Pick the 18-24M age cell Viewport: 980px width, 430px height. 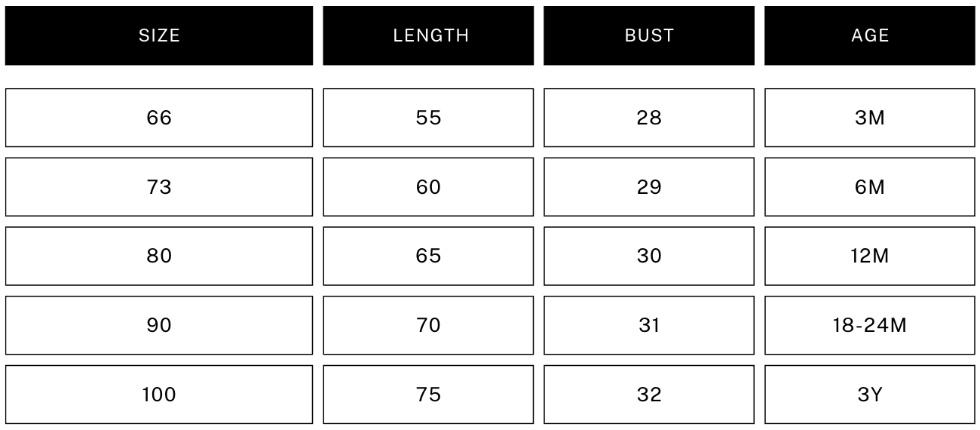point(870,325)
